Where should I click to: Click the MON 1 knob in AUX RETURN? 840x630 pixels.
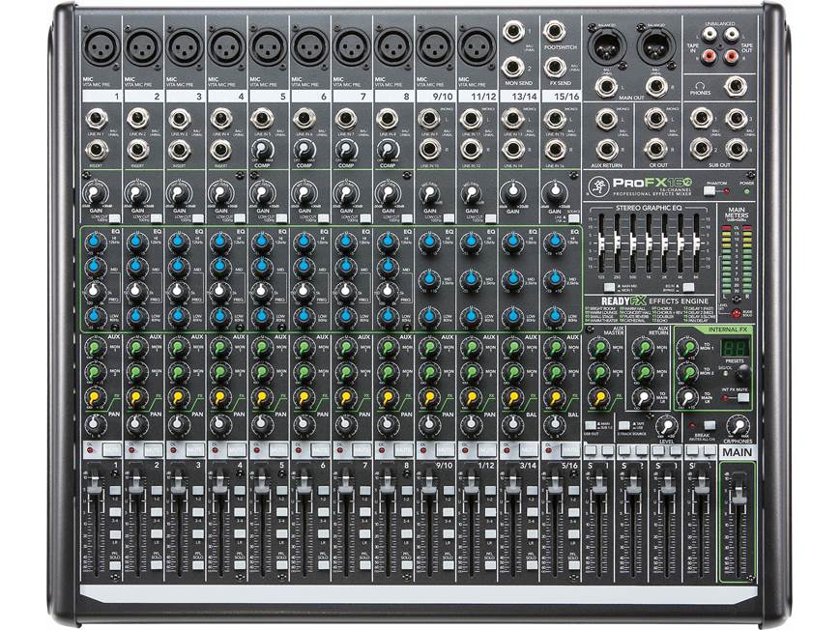(644, 349)
